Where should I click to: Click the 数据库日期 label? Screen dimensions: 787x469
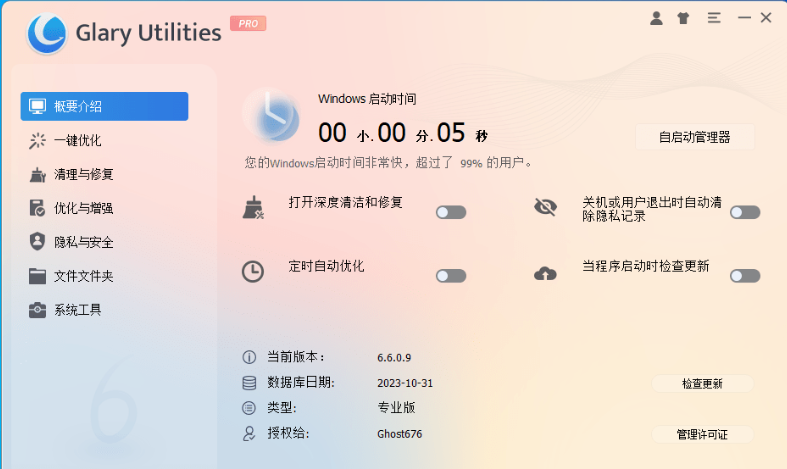coord(301,383)
